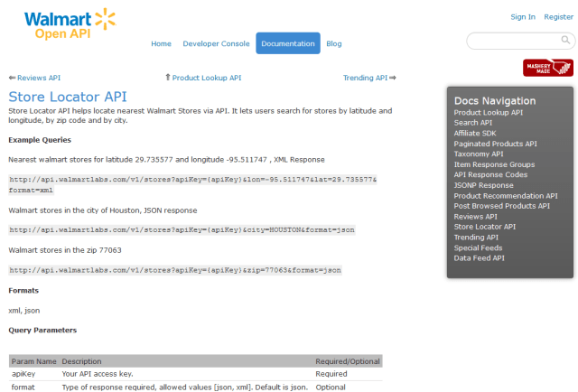Click the 'Docs Navigation' panel title
The width and height of the screenshot is (578, 392).
coord(495,100)
